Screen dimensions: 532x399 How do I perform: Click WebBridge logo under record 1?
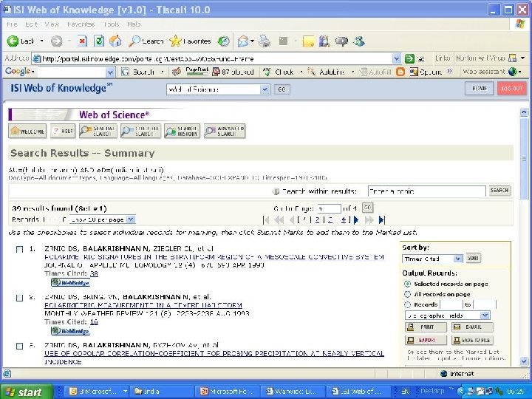pos(70,282)
